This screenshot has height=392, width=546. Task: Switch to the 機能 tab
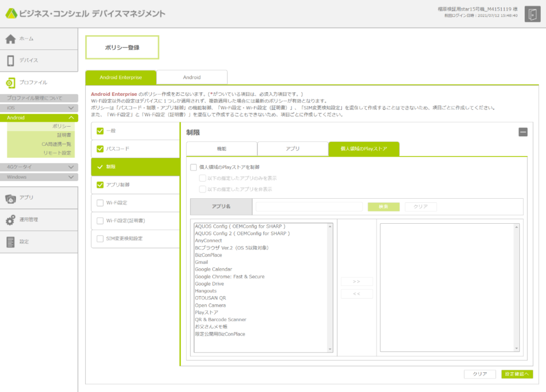pyautogui.click(x=221, y=149)
